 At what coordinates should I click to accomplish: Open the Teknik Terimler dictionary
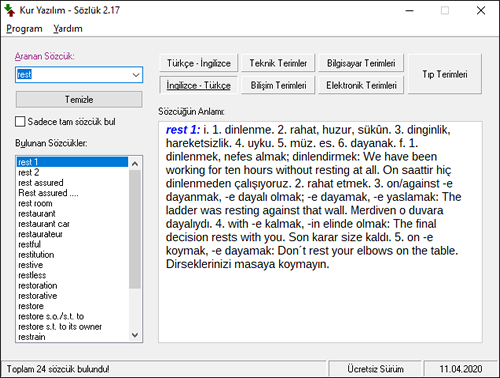point(278,63)
